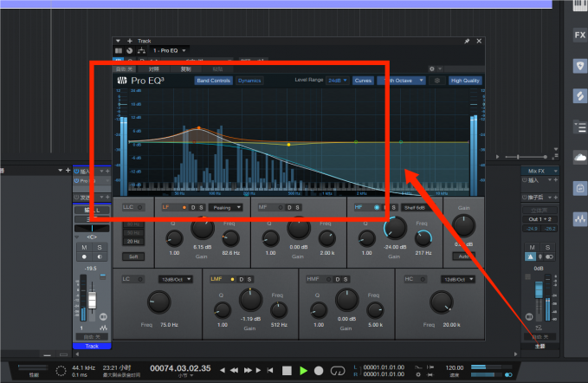Open the HF Shelf 6dB type dropdown
Image resolution: width=588 pixels, height=383 pixels.
pos(417,207)
